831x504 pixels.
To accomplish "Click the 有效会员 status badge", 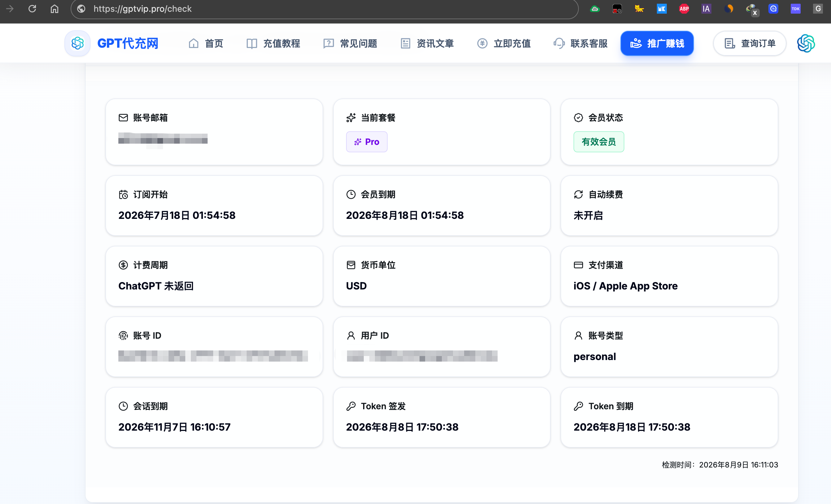I will click(x=599, y=142).
